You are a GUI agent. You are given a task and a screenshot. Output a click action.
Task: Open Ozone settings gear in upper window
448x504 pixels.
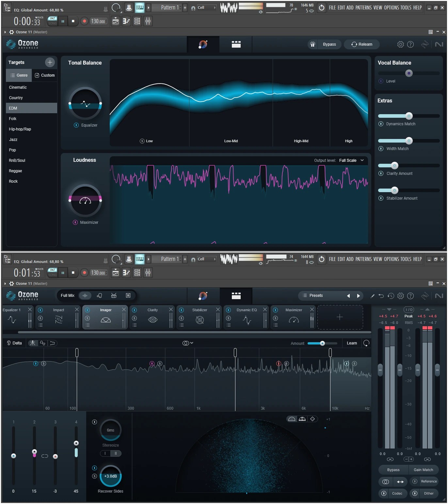point(400,44)
